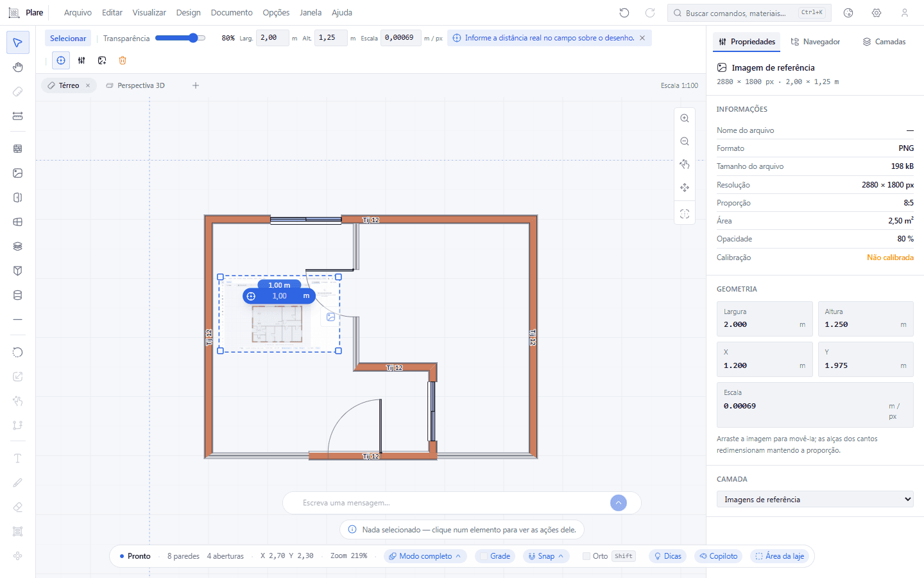The width and height of the screenshot is (924, 578).
Task: Open settings gear in top bar
Action: click(x=877, y=13)
